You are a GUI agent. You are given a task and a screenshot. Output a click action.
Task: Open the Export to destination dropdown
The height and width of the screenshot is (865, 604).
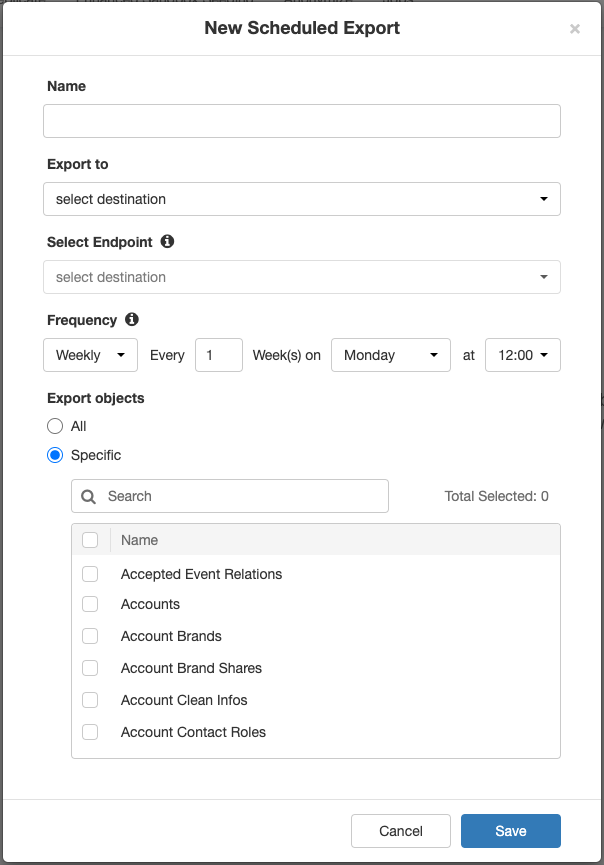[302, 199]
